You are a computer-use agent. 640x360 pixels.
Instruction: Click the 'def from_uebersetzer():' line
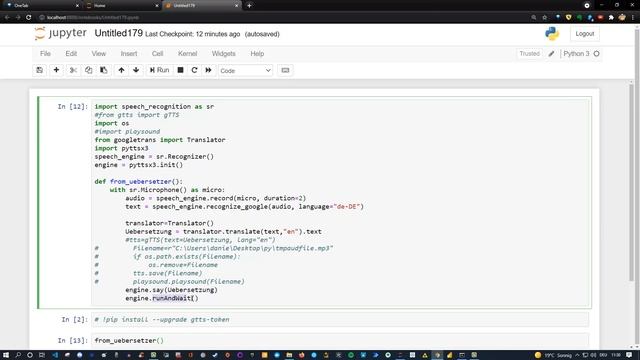(x=139, y=182)
